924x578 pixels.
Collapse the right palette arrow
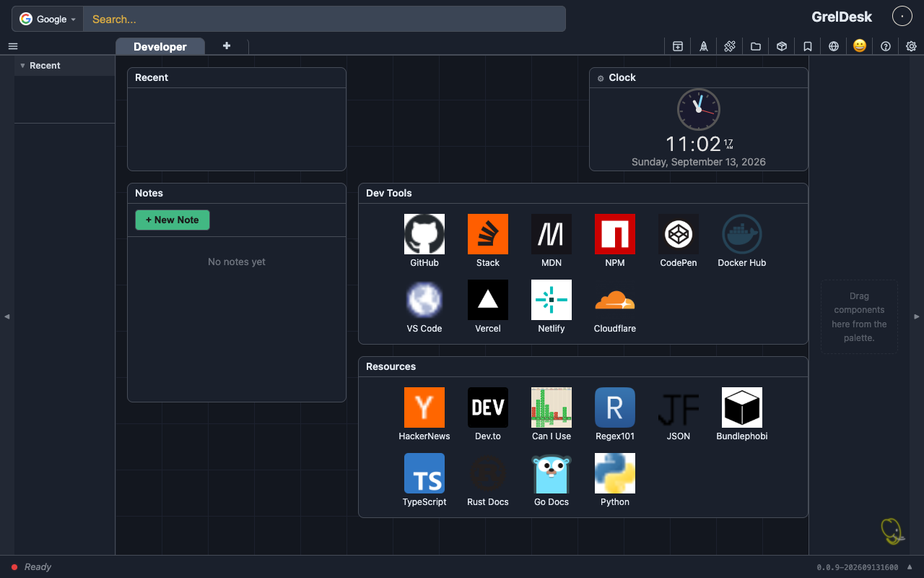917,316
